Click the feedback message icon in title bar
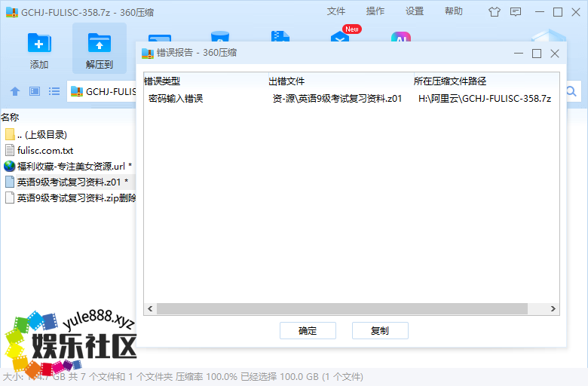The height and width of the screenshot is (386, 588). [516, 12]
